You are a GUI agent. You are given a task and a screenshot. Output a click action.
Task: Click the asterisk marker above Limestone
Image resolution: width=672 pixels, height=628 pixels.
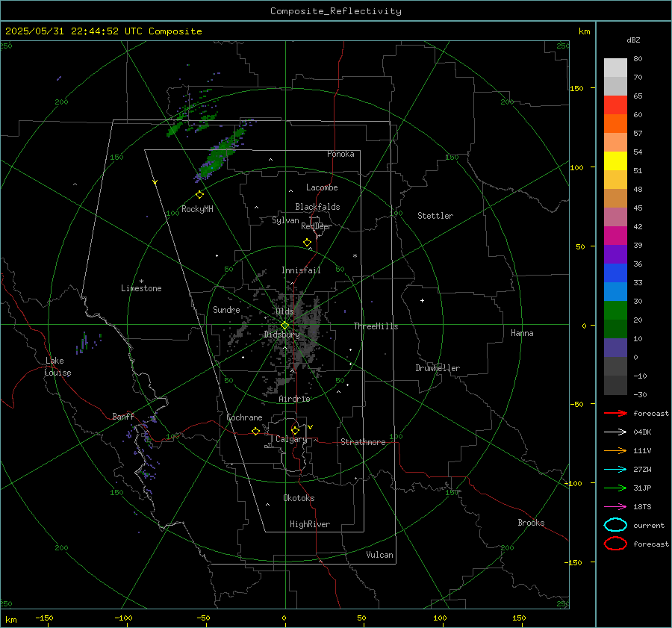point(141,282)
